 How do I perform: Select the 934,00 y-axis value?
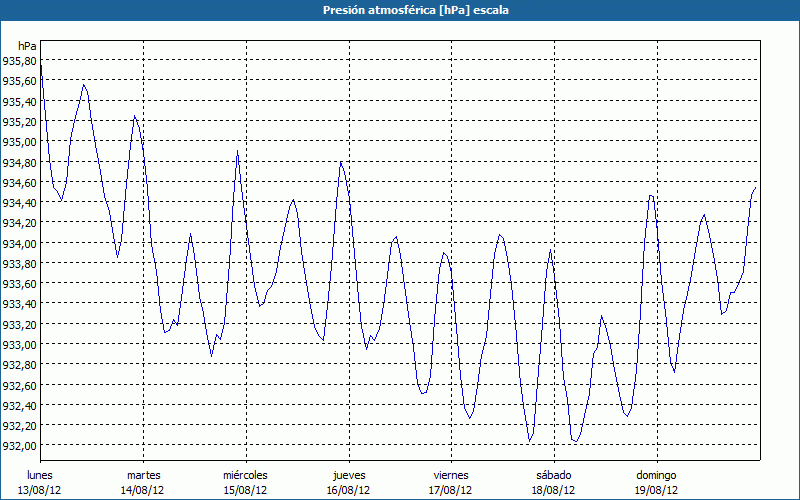tap(19, 244)
